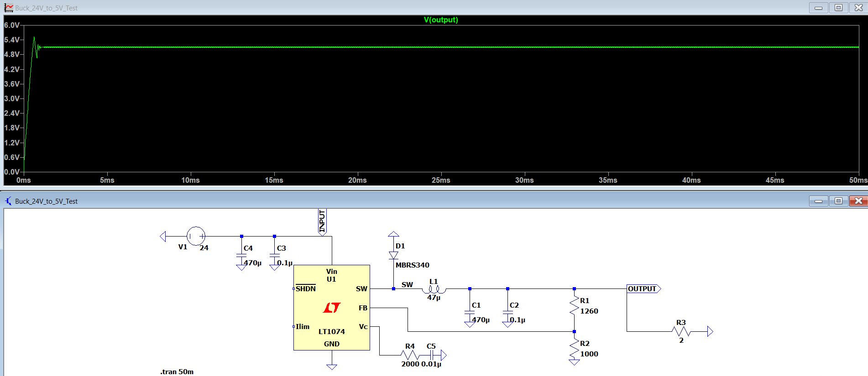Click the V(output) trace label
Image resolution: width=868 pixels, height=376 pixels.
click(441, 20)
